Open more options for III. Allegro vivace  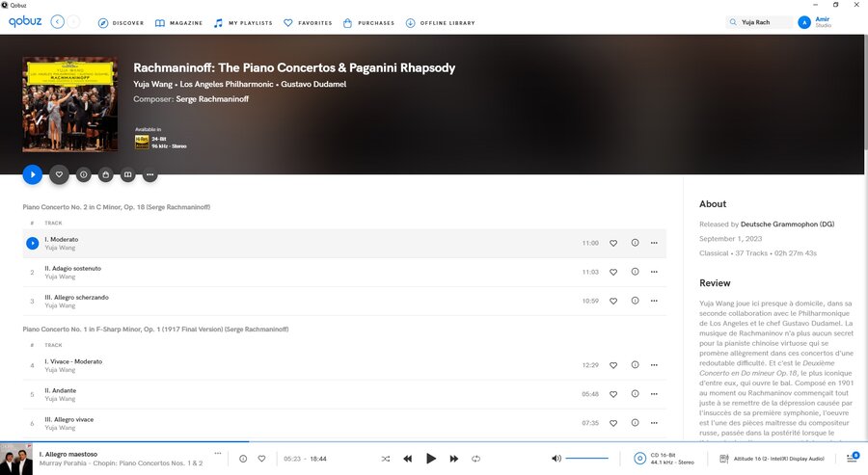[x=654, y=422]
